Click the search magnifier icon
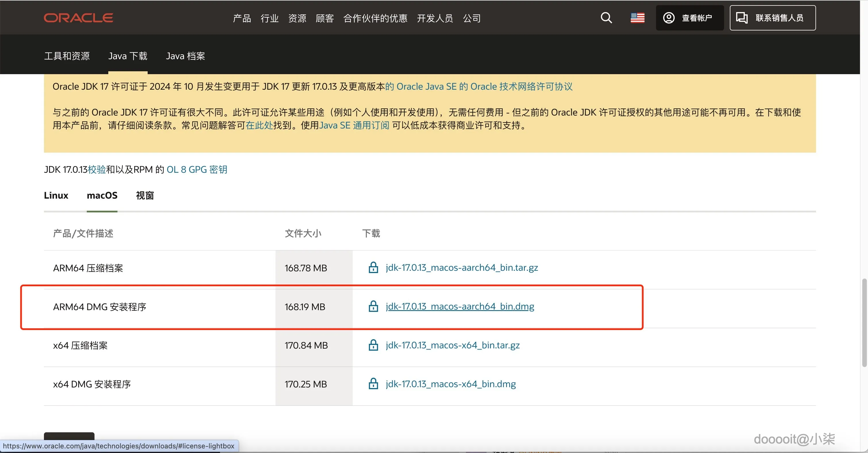This screenshot has width=868, height=453. pos(606,18)
